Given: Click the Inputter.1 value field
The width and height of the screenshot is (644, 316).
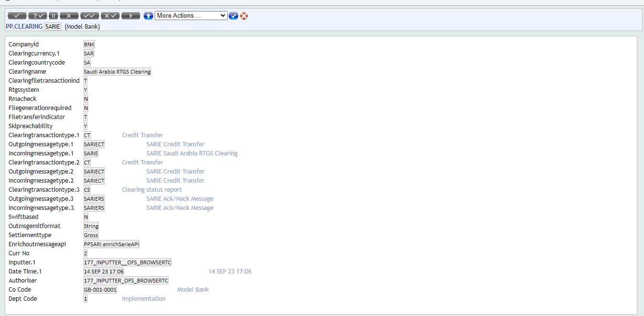Looking at the screenshot, I should click(127, 262).
